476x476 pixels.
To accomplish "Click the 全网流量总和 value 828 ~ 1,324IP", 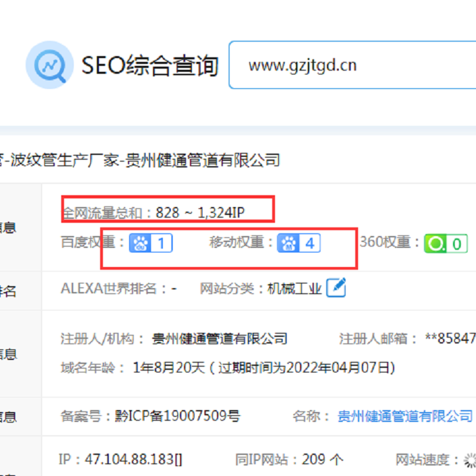I will [200, 212].
